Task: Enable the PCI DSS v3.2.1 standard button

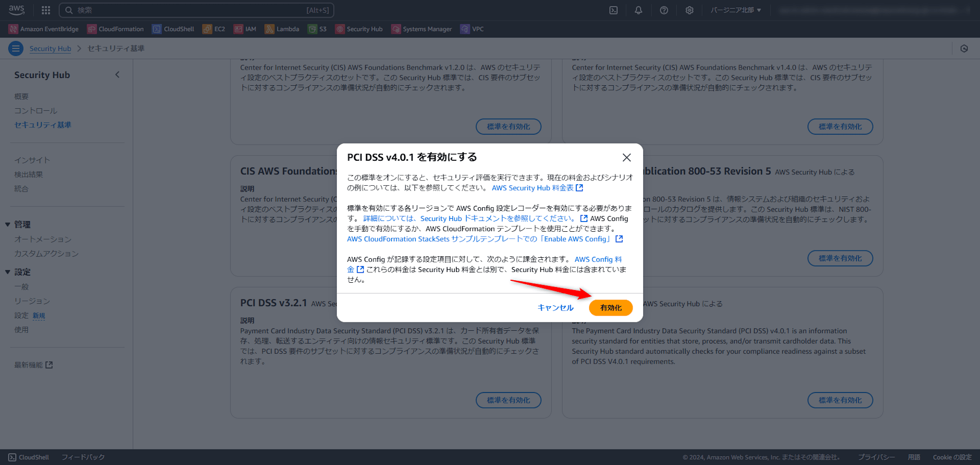Action: pos(509,400)
